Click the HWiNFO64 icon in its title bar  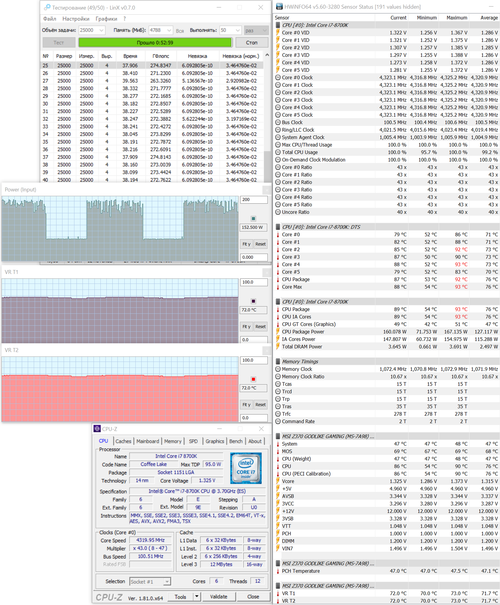(279, 7)
